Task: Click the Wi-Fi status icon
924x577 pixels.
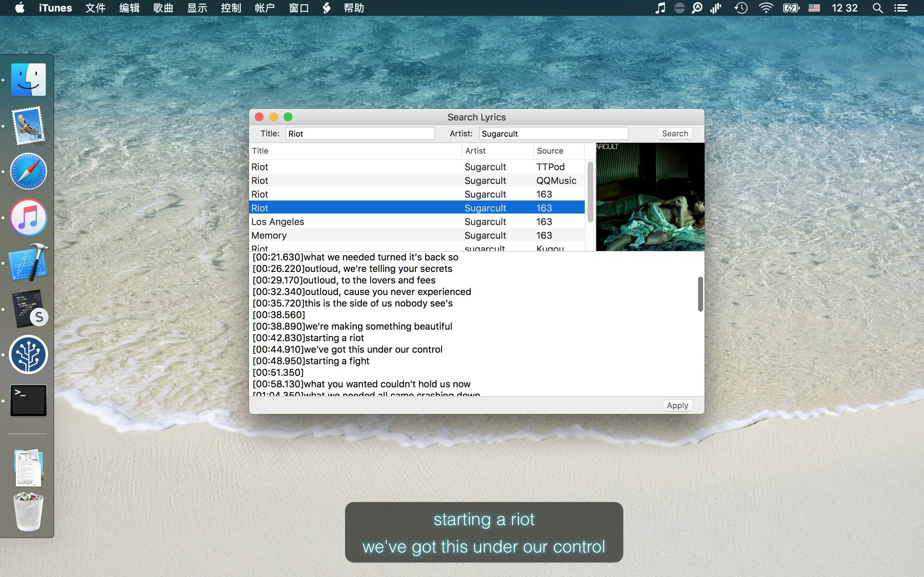Action: tap(766, 8)
